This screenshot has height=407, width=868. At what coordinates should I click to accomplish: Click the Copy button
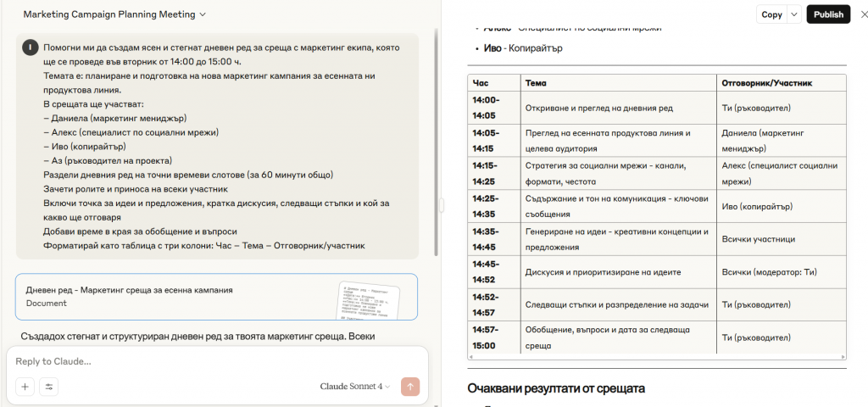point(771,15)
